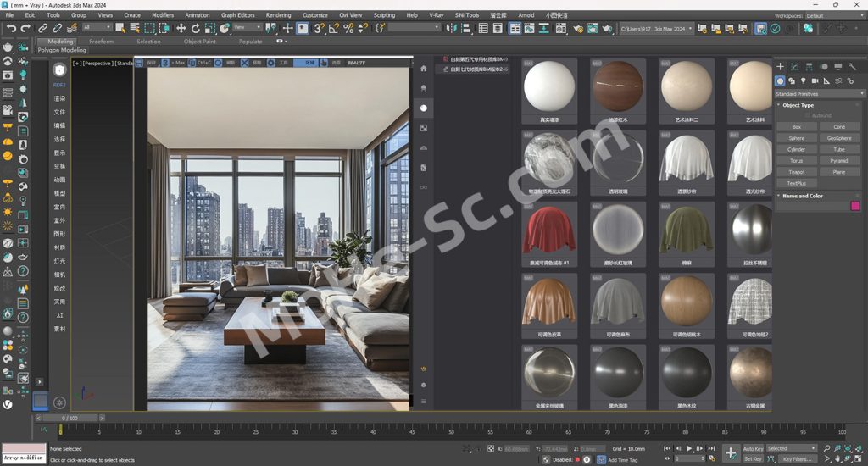Image resolution: width=868 pixels, height=466 pixels.
Task: Toggle the AutoGrid checkbox
Action: coord(808,115)
